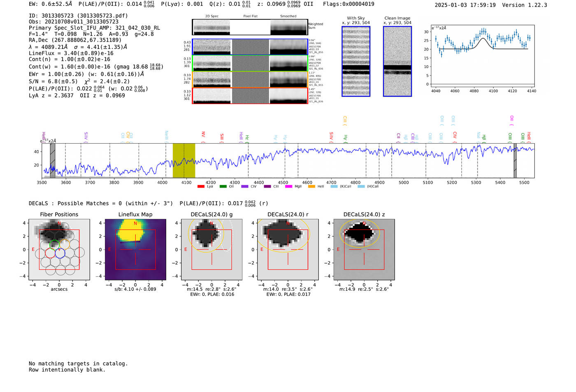Screen dimensions: 576x392
Task: Click the OII green legend swatch
Action: pos(223,186)
